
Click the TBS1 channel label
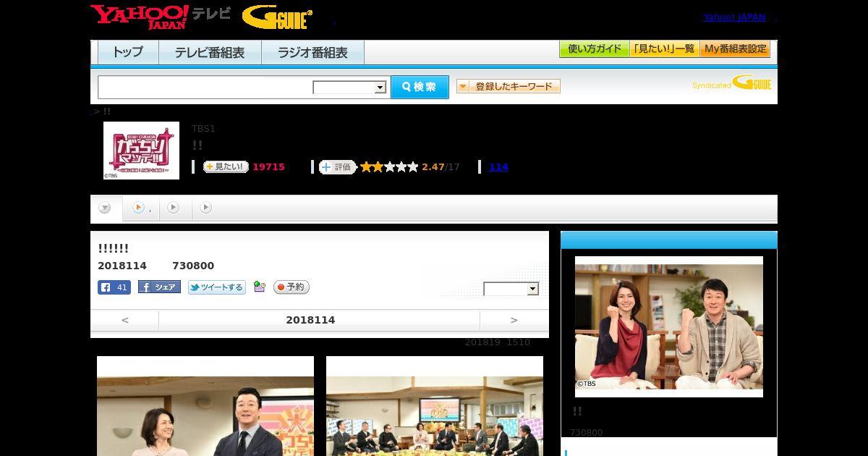(x=203, y=129)
